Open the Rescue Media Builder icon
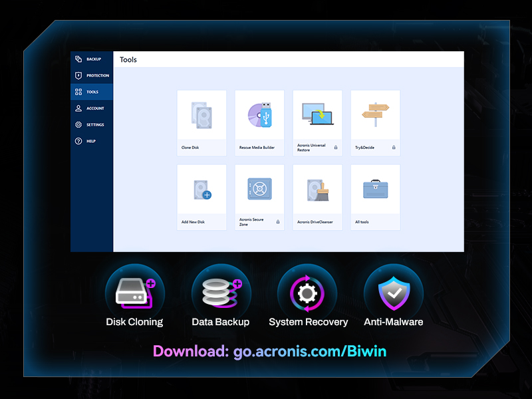This screenshot has width=532, height=399. [x=260, y=115]
